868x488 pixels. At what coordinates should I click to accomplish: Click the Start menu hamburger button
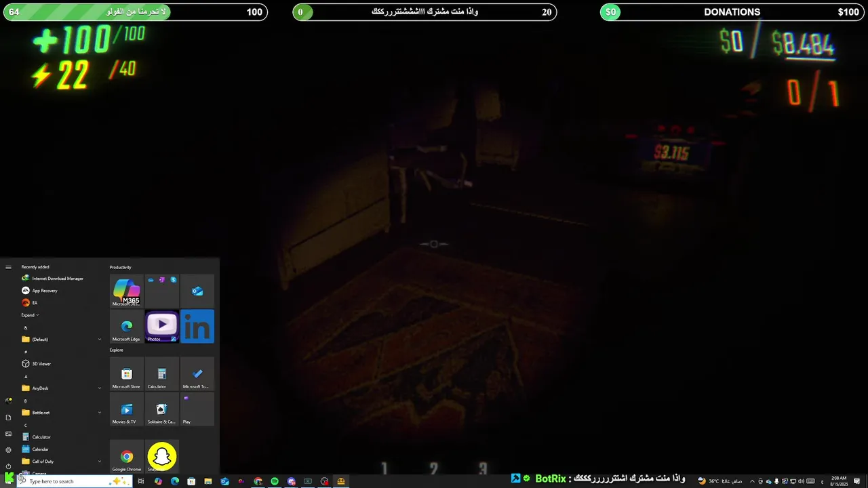pos(8,267)
